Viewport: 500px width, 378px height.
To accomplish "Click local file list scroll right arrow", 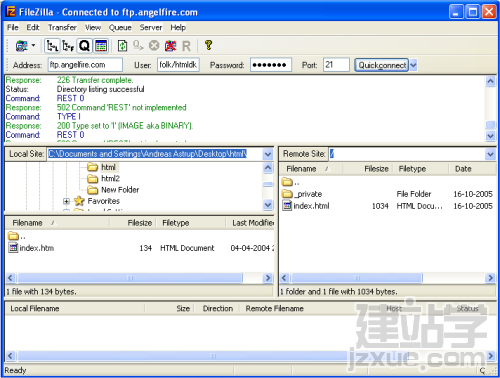I will [268, 278].
